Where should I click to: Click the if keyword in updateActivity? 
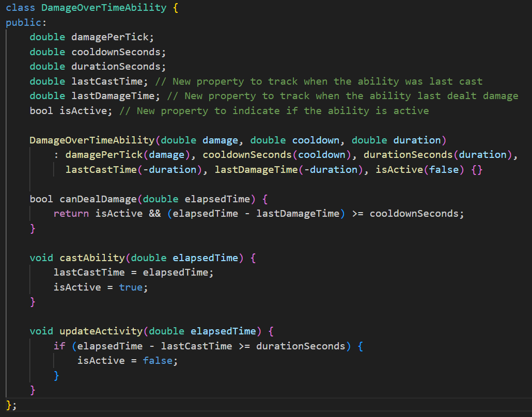(59, 346)
